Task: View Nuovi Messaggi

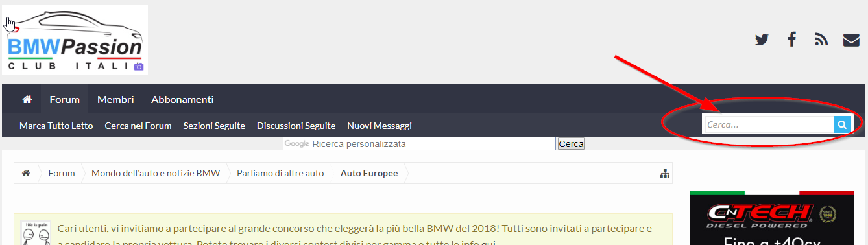Action: coord(380,126)
